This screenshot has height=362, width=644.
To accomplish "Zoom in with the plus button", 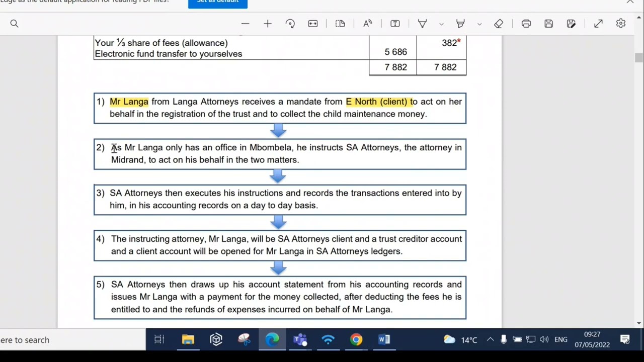I will [268, 24].
